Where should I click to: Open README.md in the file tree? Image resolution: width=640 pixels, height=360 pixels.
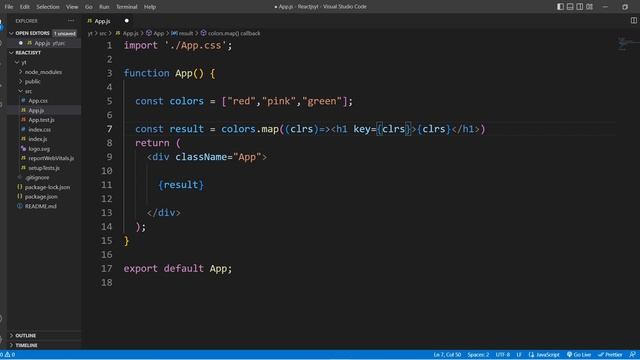click(41, 206)
